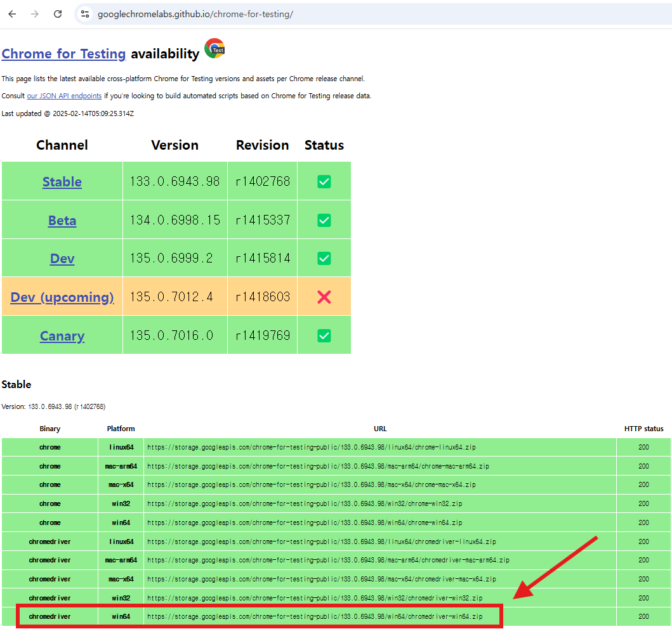Click the chromedriver-win32.zip URL

coord(315,598)
